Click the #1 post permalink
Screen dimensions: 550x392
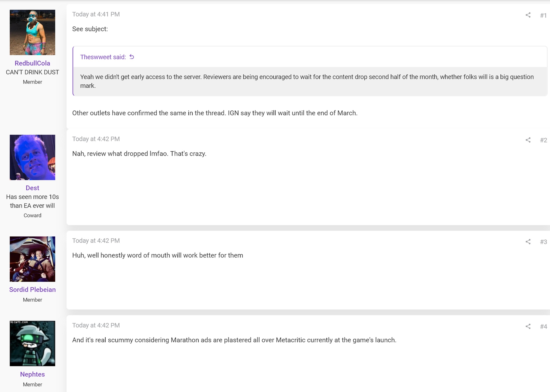click(543, 15)
